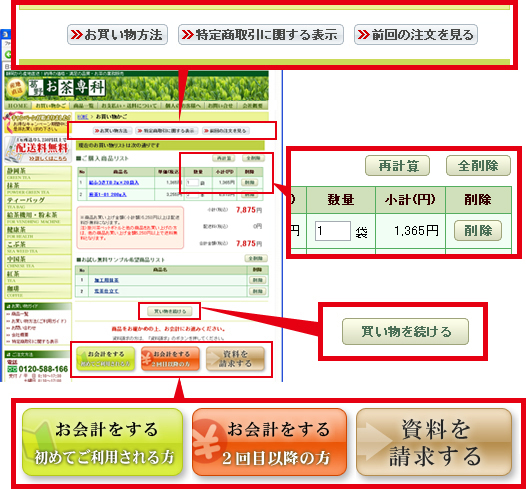The height and width of the screenshot is (489, 526).
Task: Click the enlarged お買い物方法 button
Action: click(117, 35)
